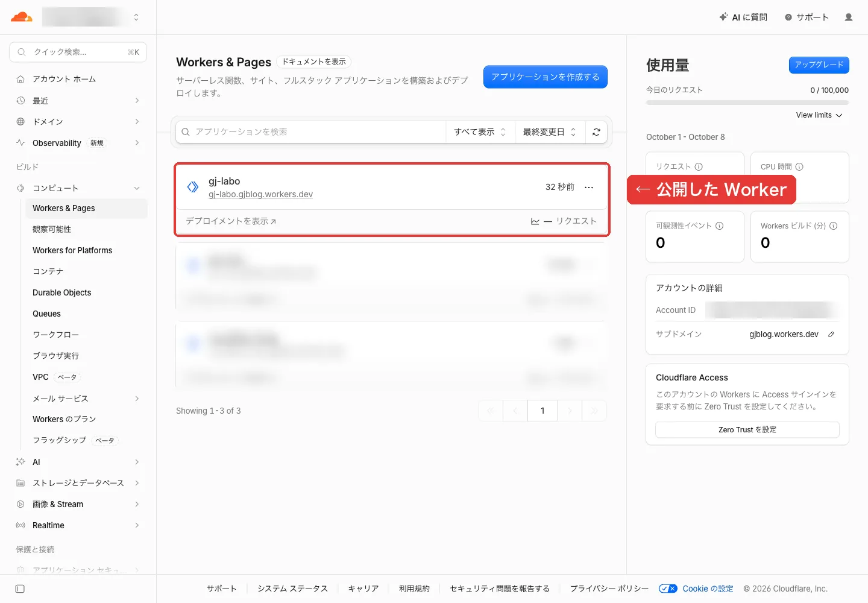Click the Realtime broadcast icon
868x603 pixels.
click(20, 525)
